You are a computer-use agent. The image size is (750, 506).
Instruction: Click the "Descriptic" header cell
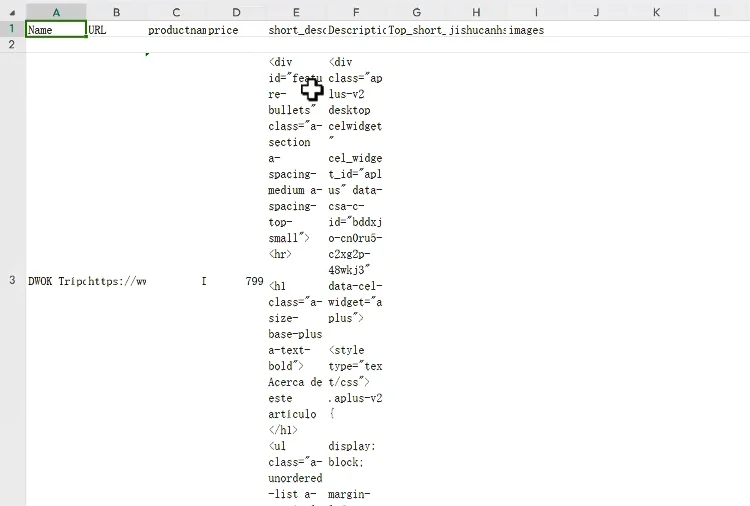[x=356, y=29]
